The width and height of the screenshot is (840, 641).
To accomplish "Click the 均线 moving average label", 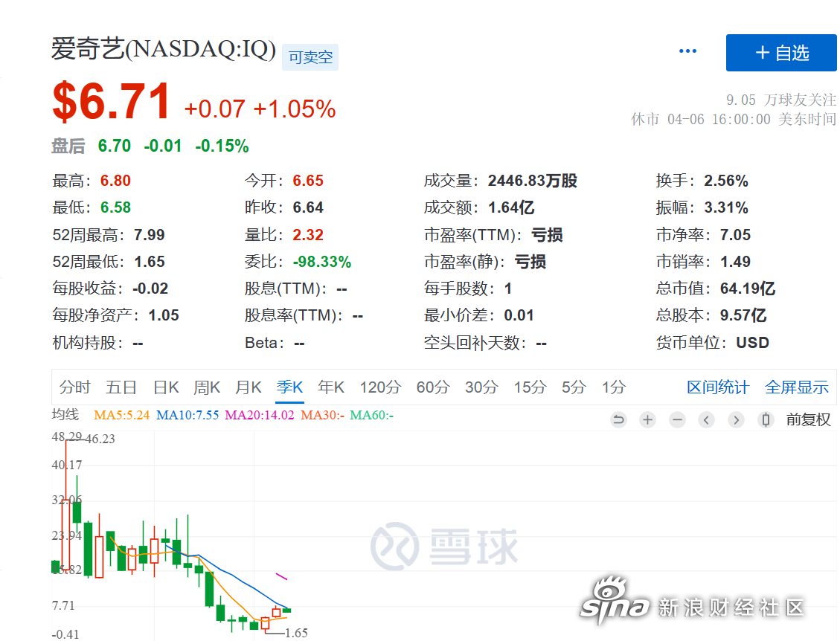I will [x=65, y=414].
